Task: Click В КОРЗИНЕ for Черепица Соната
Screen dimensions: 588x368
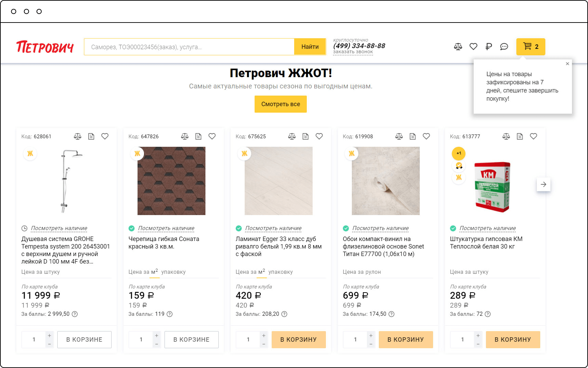Action: [191, 340]
